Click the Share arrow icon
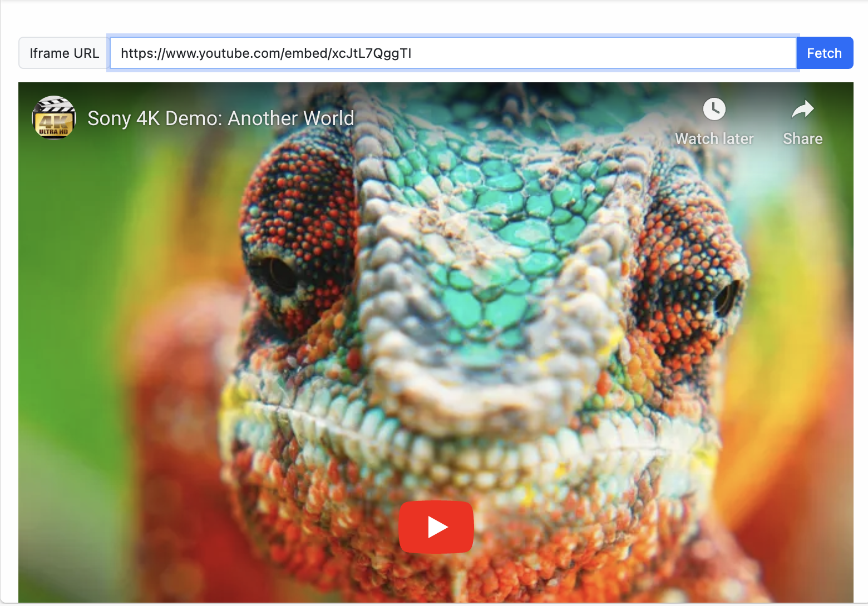The width and height of the screenshot is (868, 606). click(x=802, y=110)
